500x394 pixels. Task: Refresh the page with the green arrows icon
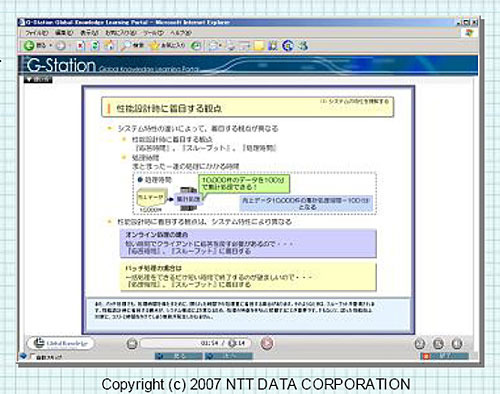pos(94,46)
